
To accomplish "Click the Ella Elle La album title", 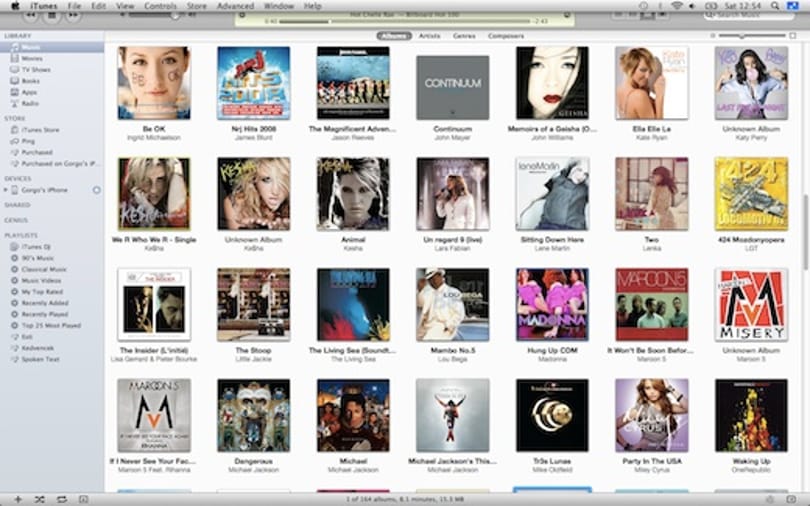I will 652,129.
